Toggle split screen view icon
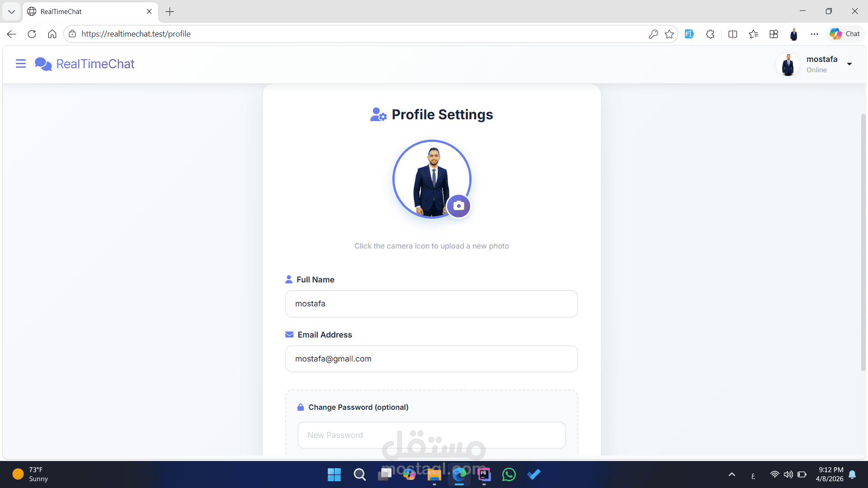 [x=733, y=34]
